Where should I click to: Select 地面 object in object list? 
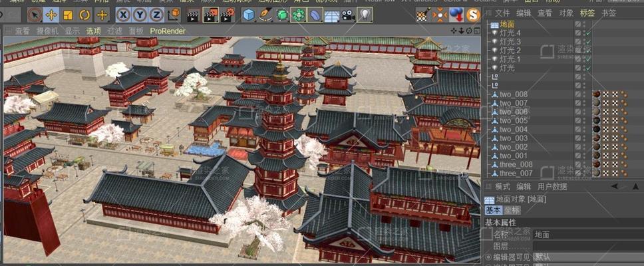pos(507,24)
